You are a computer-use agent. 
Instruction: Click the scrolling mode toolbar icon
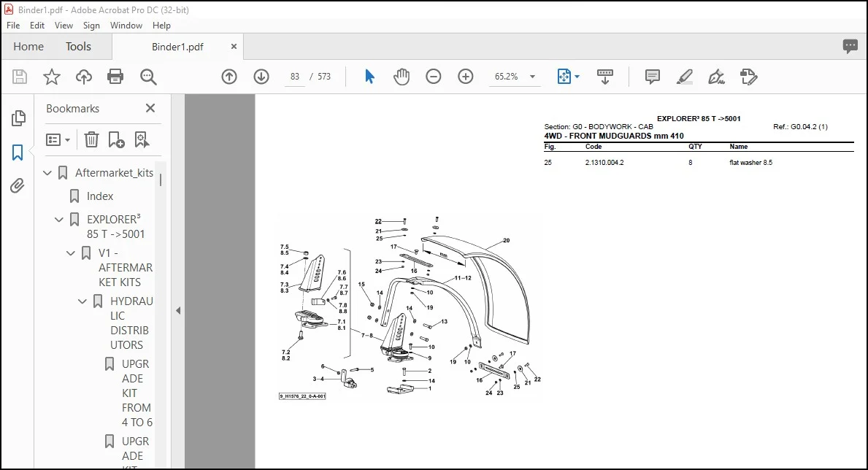(605, 77)
